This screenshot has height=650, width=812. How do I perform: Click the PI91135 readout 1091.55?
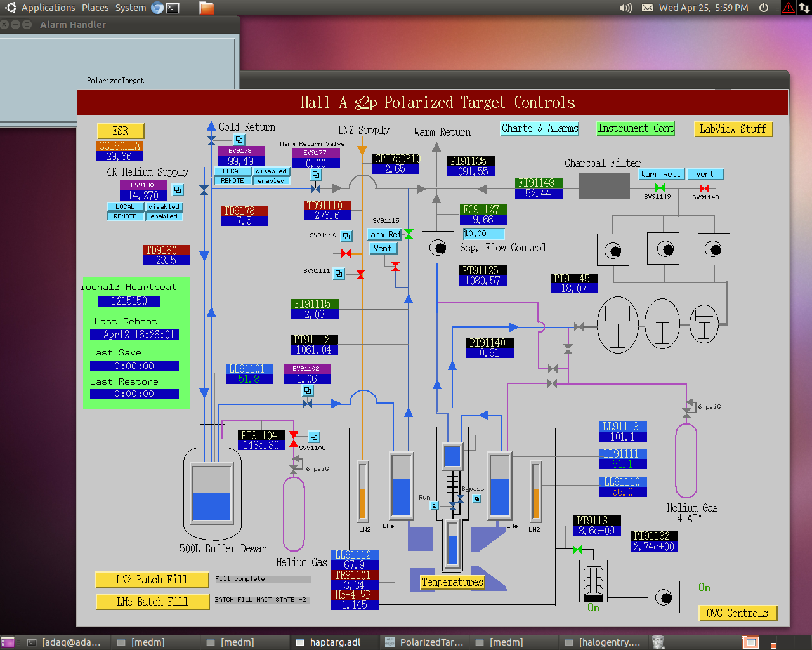pyautogui.click(x=471, y=171)
